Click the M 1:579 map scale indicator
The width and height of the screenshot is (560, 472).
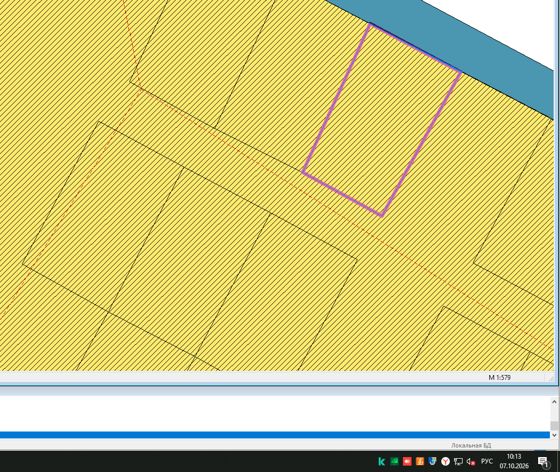499,377
